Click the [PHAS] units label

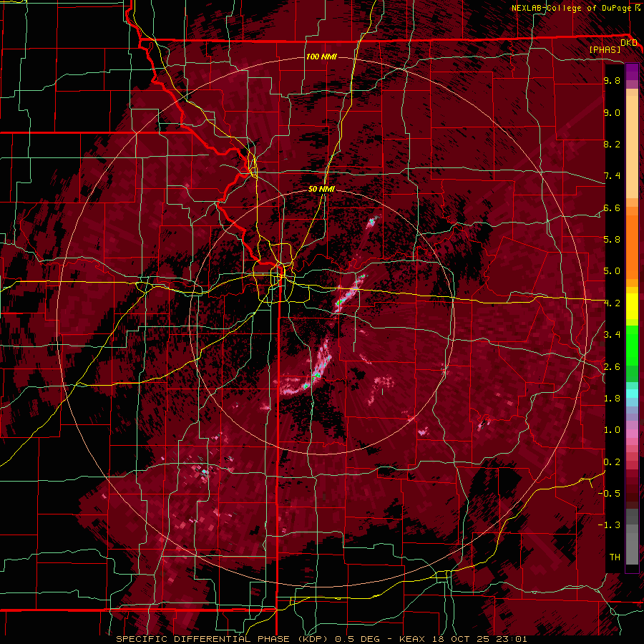pos(605,49)
